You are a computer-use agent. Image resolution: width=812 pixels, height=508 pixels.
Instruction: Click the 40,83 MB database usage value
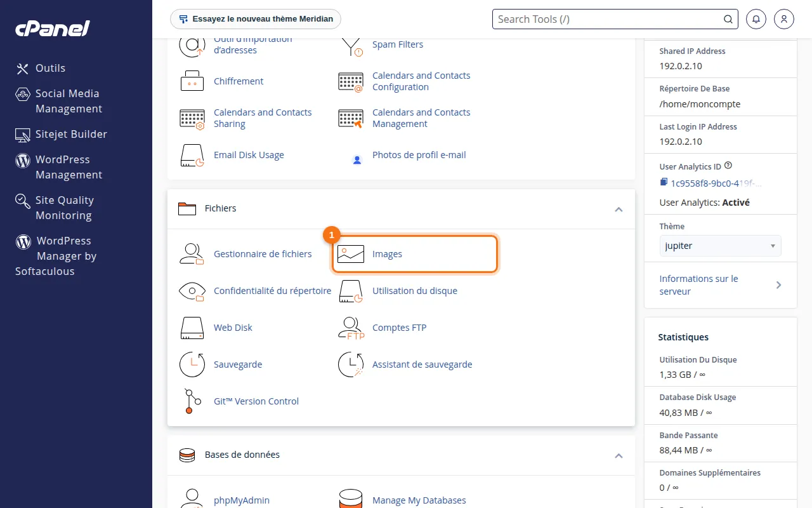[x=686, y=413]
